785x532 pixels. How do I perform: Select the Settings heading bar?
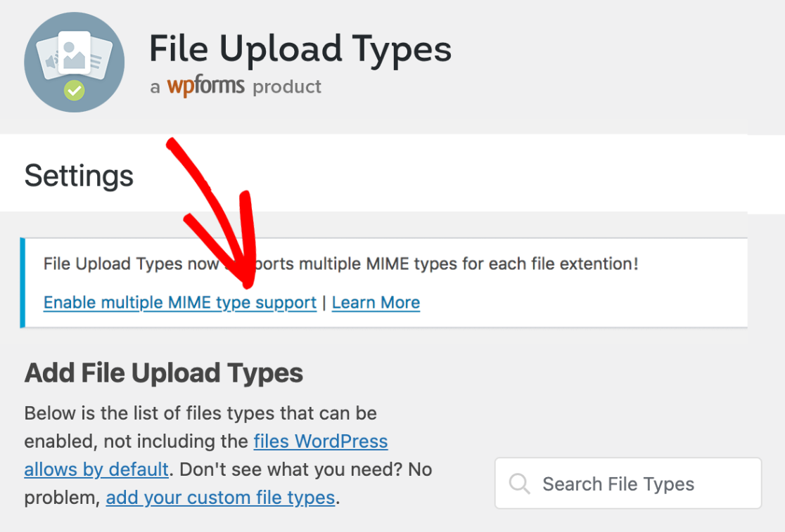[x=79, y=174]
